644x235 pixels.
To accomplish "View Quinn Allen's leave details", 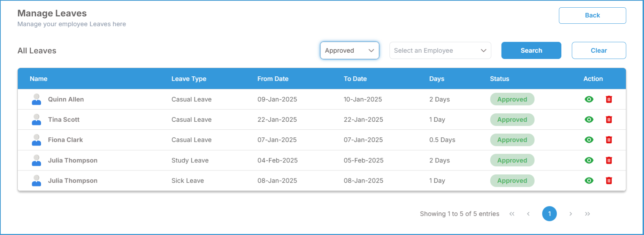I will (x=589, y=99).
